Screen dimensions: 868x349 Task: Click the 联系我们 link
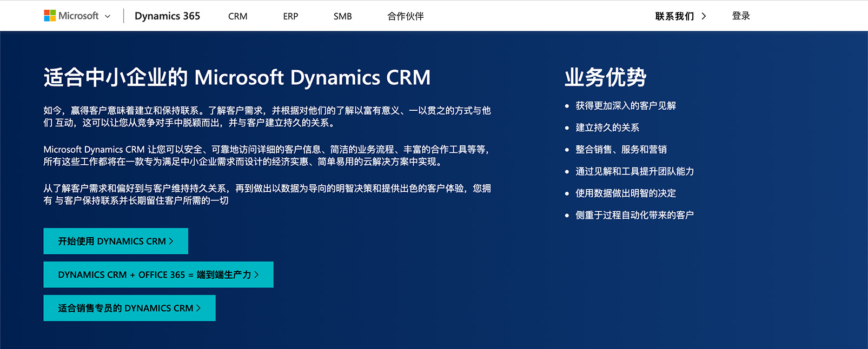pos(674,16)
